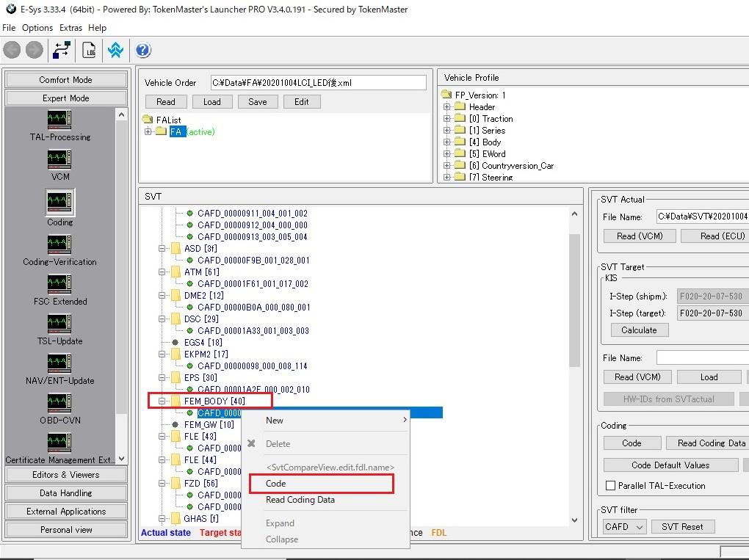The height and width of the screenshot is (560, 749).
Task: Click Load button under Vehicle Order
Action: (212, 102)
